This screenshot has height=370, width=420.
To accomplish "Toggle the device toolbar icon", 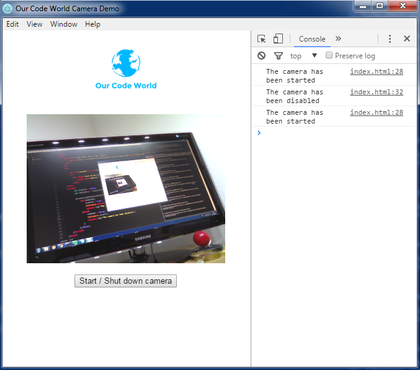I will pos(278,39).
